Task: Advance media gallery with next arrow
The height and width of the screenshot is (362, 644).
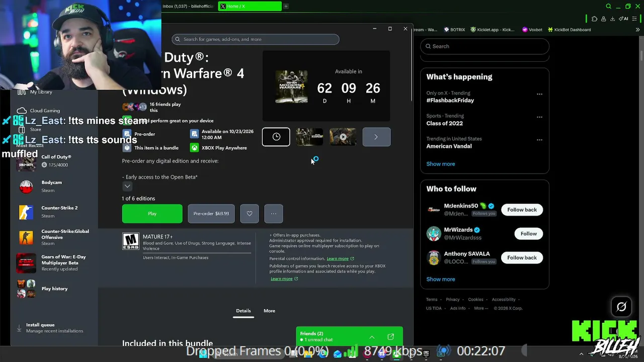Action: pos(376,137)
